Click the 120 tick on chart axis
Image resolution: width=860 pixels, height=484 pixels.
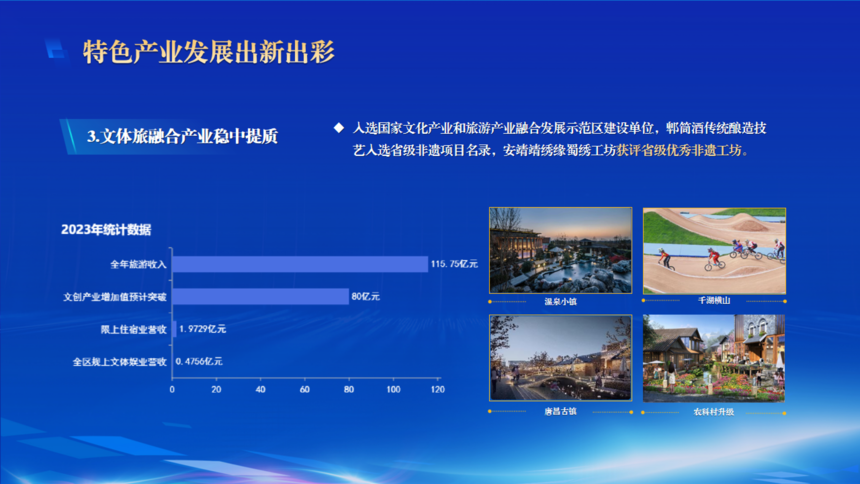click(437, 389)
